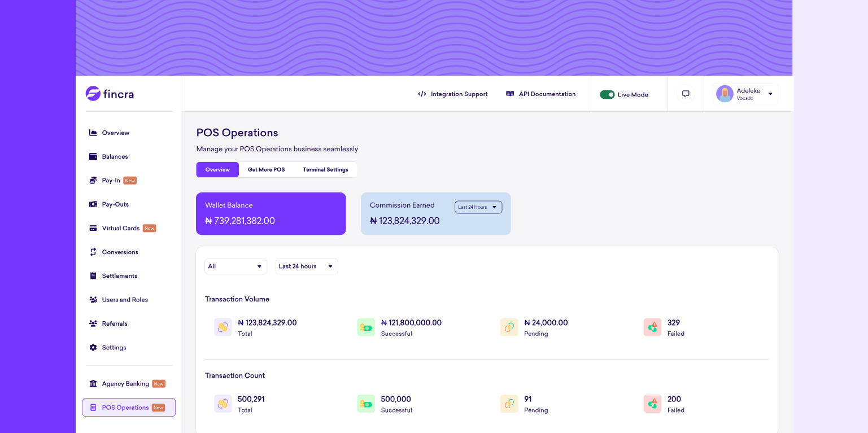The width and height of the screenshot is (868, 433).
Task: Click the New badge beside Pay-In
Action: [130, 181]
